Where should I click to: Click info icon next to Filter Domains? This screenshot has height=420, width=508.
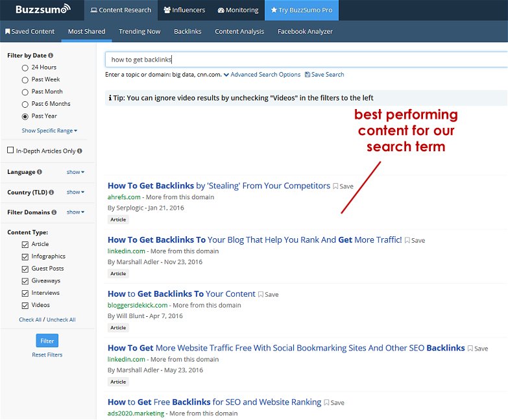[54, 212]
